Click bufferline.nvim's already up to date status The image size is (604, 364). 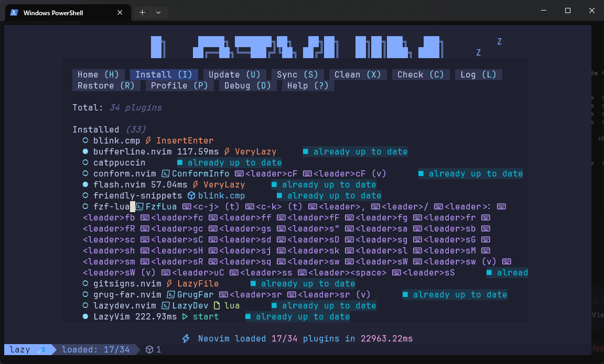[x=355, y=152]
